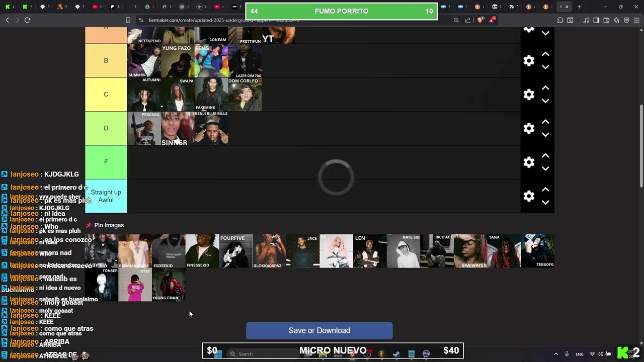Open settings gear for Straight up Awful row
This screenshot has height=362, width=644.
click(x=529, y=196)
